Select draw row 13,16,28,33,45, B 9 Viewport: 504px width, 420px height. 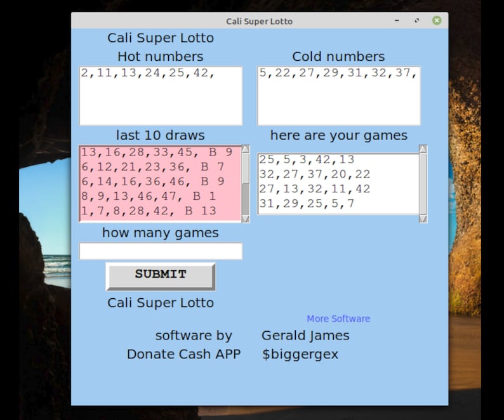point(157,152)
